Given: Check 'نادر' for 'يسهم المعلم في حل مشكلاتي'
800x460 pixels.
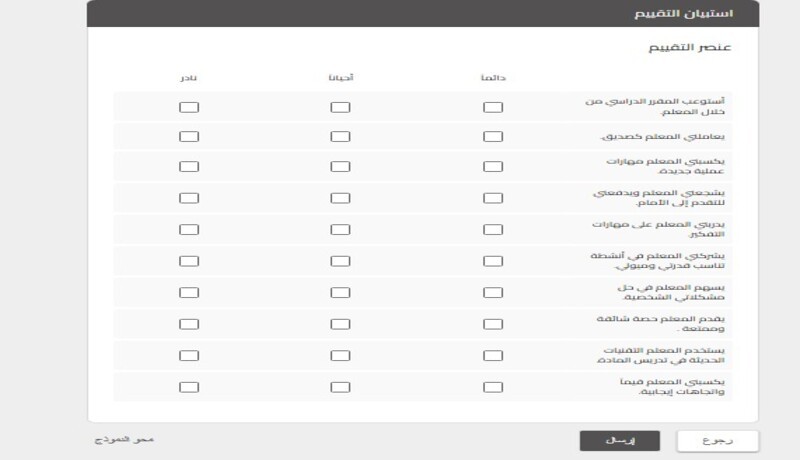Looking at the screenshot, I should [189, 292].
